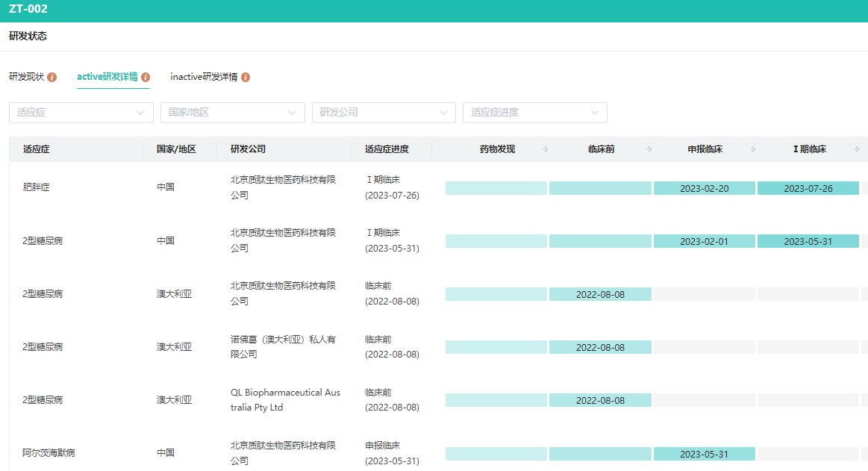The width and height of the screenshot is (868, 471).
Task: Click info icon beside active研发详情 tab
Action: pyautogui.click(x=146, y=78)
